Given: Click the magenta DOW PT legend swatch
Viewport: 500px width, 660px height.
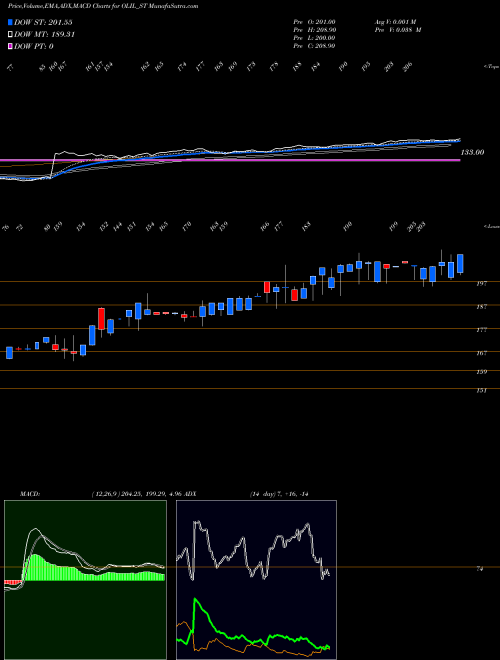Looking at the screenshot, I should tap(10, 46).
